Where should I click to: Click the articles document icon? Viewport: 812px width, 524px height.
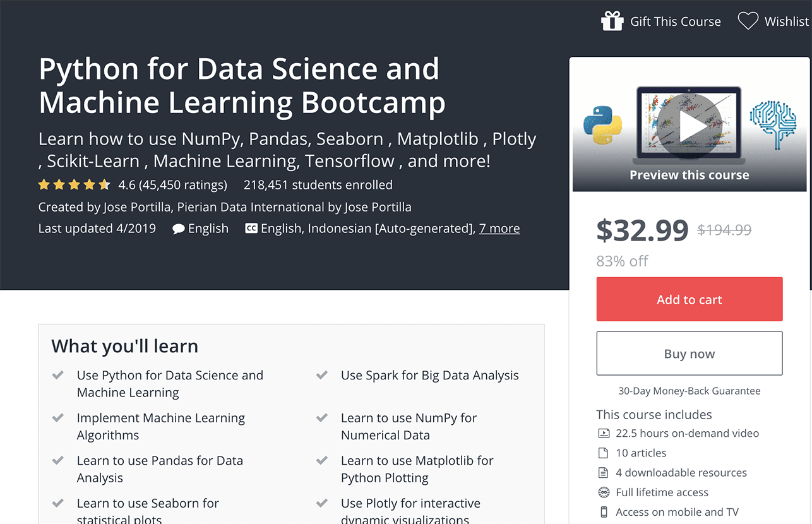click(604, 453)
